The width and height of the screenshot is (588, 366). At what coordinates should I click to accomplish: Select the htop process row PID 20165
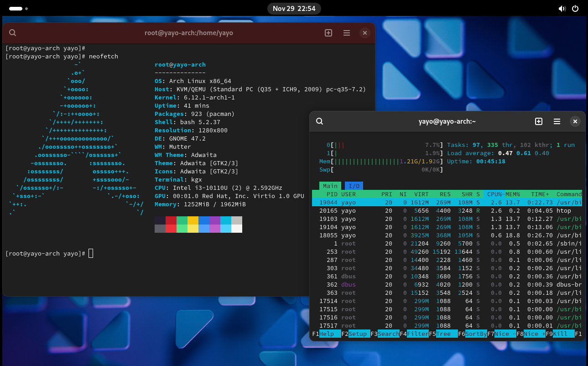point(447,211)
